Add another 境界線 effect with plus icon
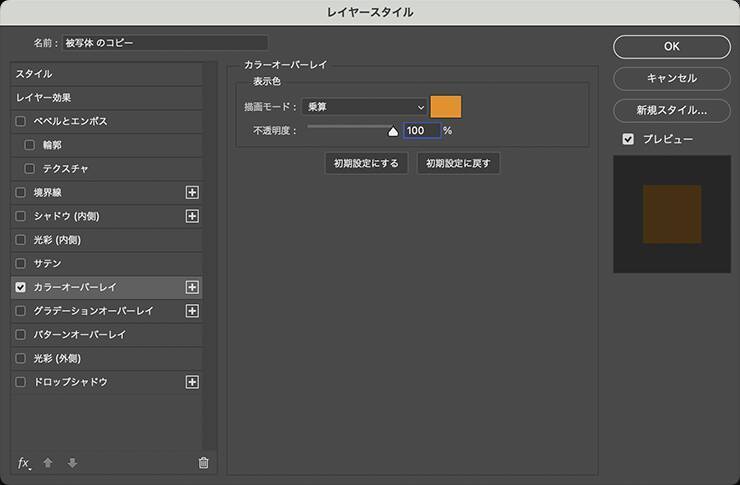This screenshot has height=485, width=740. (x=192, y=192)
